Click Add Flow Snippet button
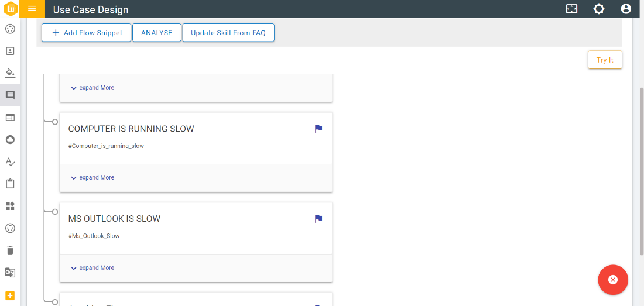The height and width of the screenshot is (306, 644). 87,33
